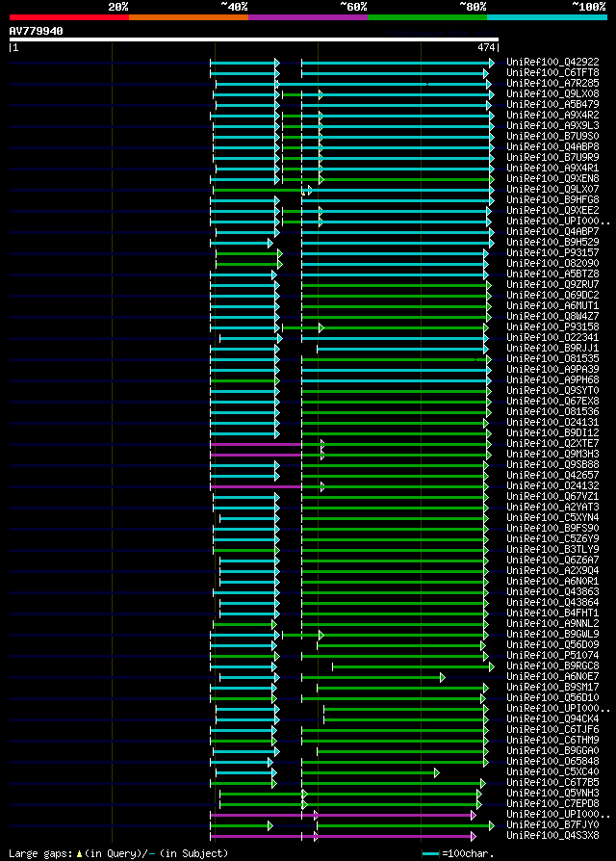The height and width of the screenshot is (861, 616).
Task: Select the UniRef100_A2YAT3 label
Action: coord(552,508)
